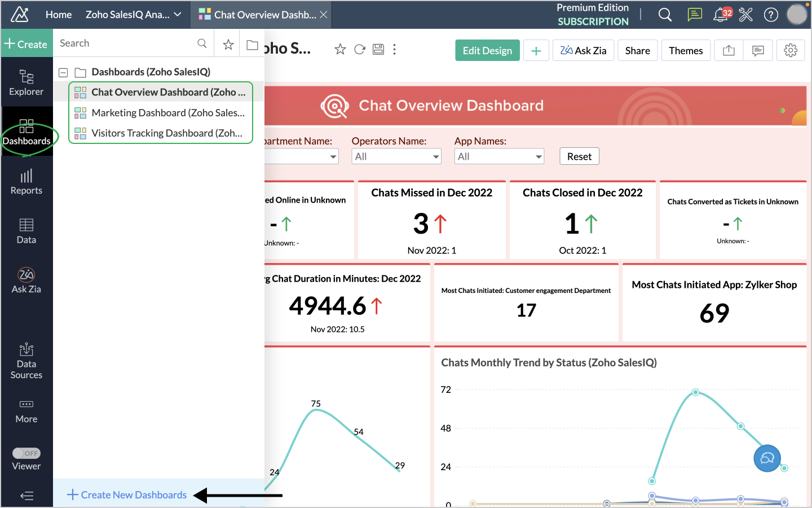Screen dimensions: 812x508
Task: Save the dashboard with disk icon
Action: [x=378, y=50]
